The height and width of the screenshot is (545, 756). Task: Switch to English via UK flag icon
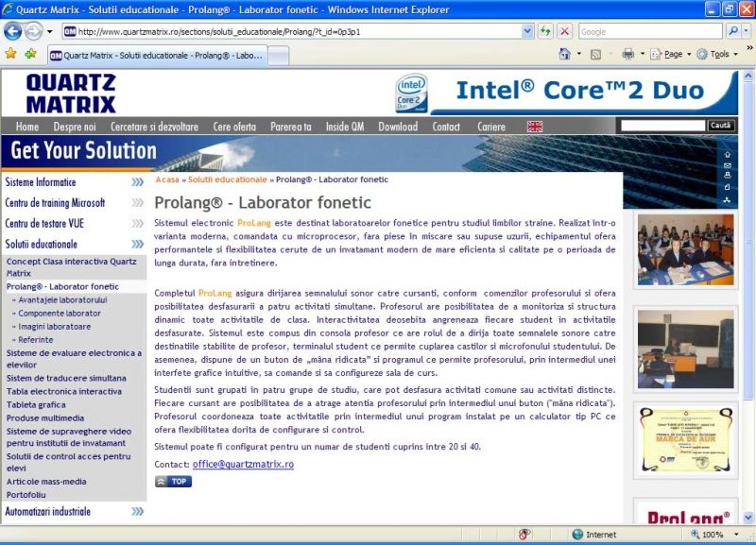535,127
